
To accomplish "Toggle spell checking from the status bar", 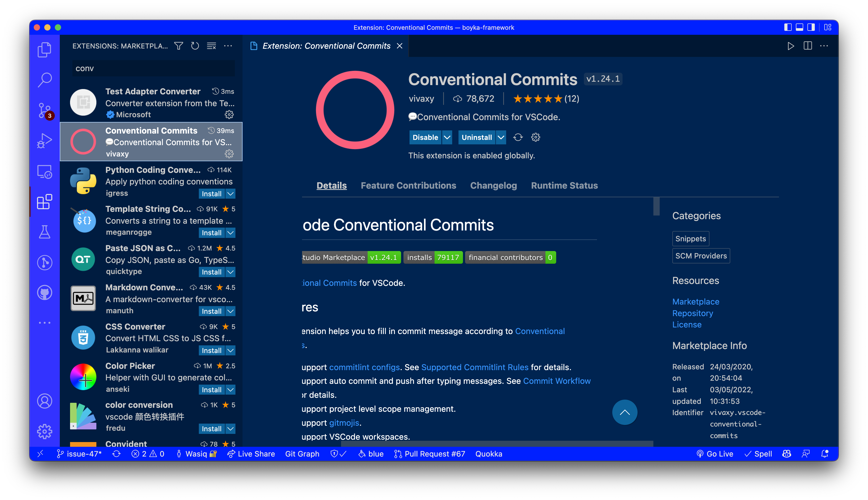I will [x=758, y=454].
